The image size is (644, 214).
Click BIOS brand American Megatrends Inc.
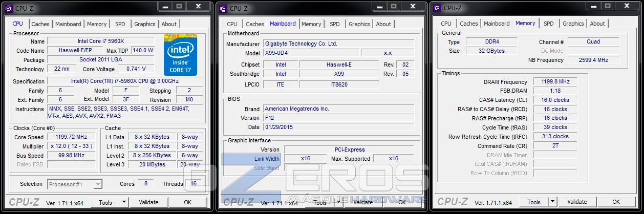click(338, 109)
